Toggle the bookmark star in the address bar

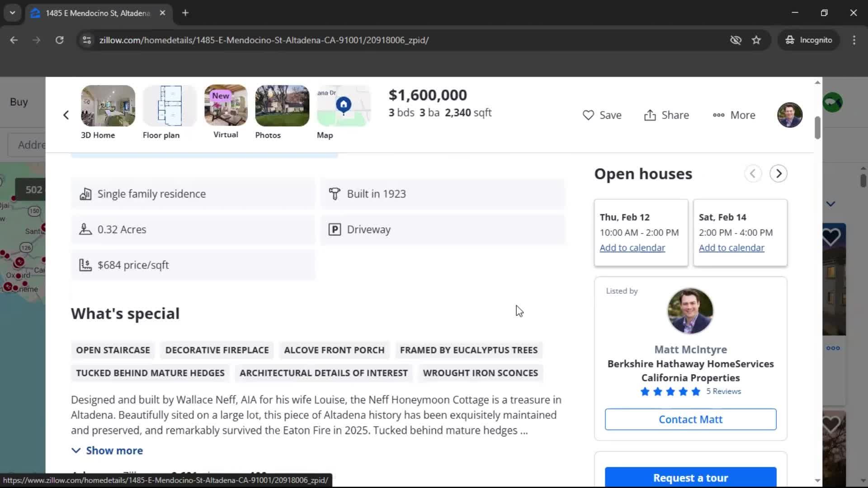tap(756, 40)
